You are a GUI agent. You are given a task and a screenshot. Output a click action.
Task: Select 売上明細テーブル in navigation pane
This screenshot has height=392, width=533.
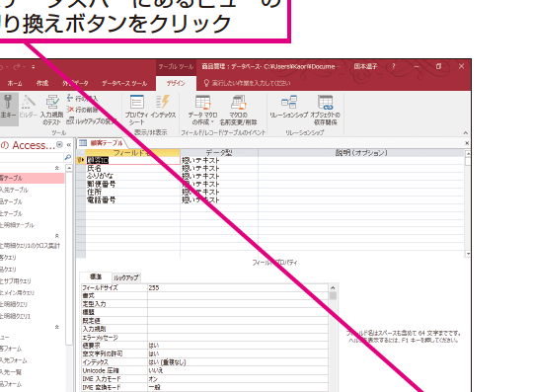(17, 225)
